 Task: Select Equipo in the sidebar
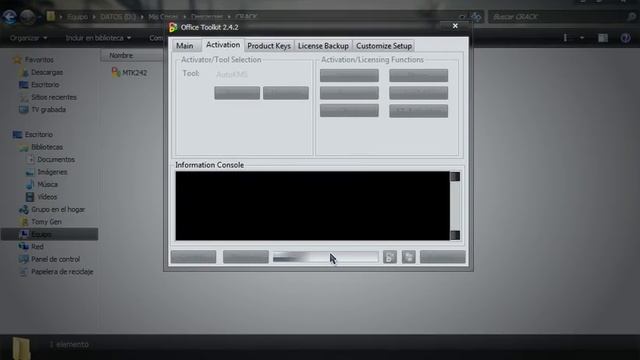pyautogui.click(x=41, y=234)
